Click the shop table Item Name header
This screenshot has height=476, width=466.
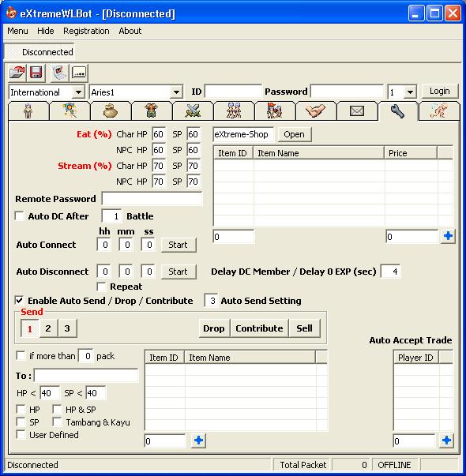pyautogui.click(x=318, y=153)
